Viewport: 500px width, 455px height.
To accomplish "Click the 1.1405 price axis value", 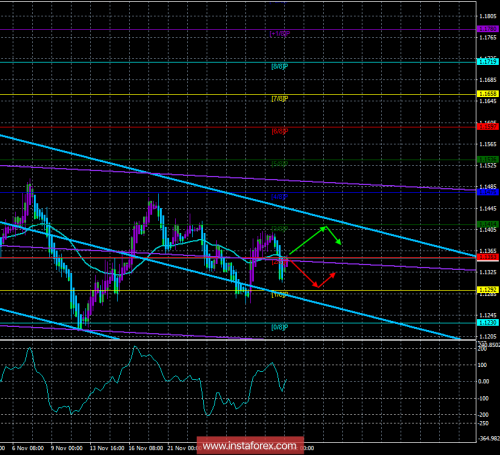I will (x=488, y=230).
